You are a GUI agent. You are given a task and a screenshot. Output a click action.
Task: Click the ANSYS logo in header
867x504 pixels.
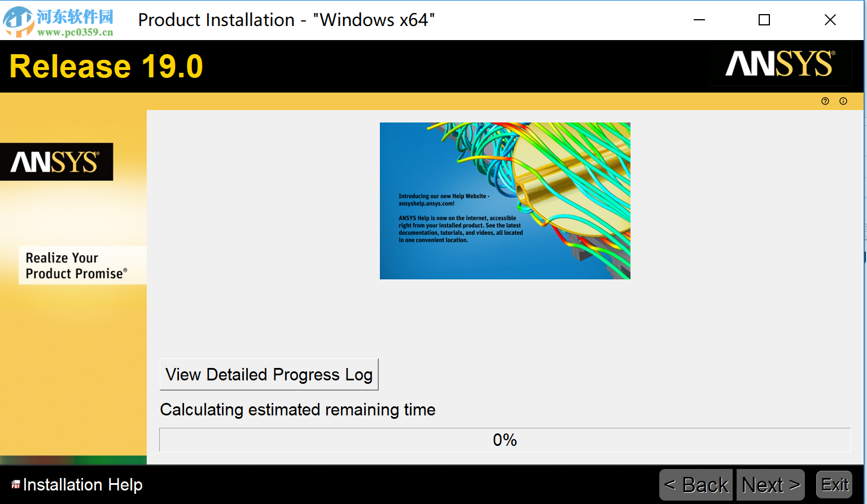pyautogui.click(x=780, y=64)
